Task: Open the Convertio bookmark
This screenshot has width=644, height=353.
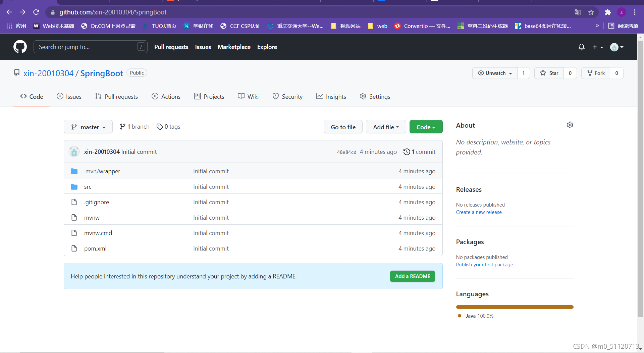Action: [422, 26]
